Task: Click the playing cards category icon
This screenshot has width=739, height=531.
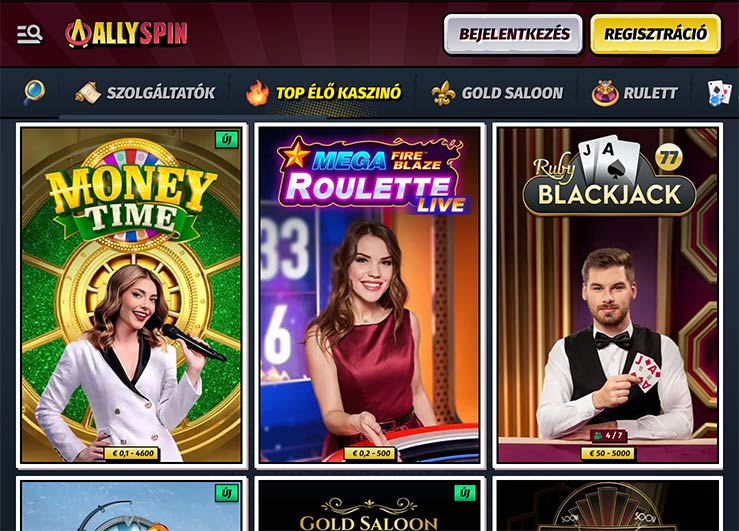Action: [720, 93]
